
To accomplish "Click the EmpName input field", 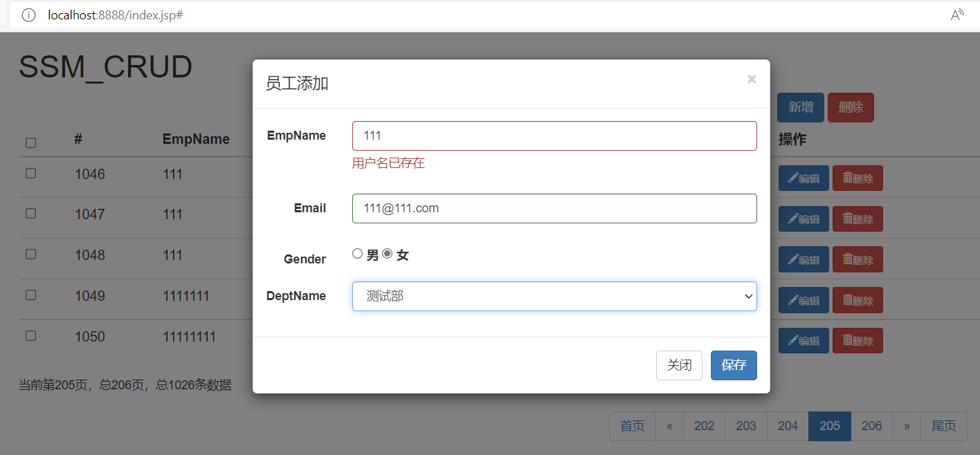I will pyautogui.click(x=554, y=136).
